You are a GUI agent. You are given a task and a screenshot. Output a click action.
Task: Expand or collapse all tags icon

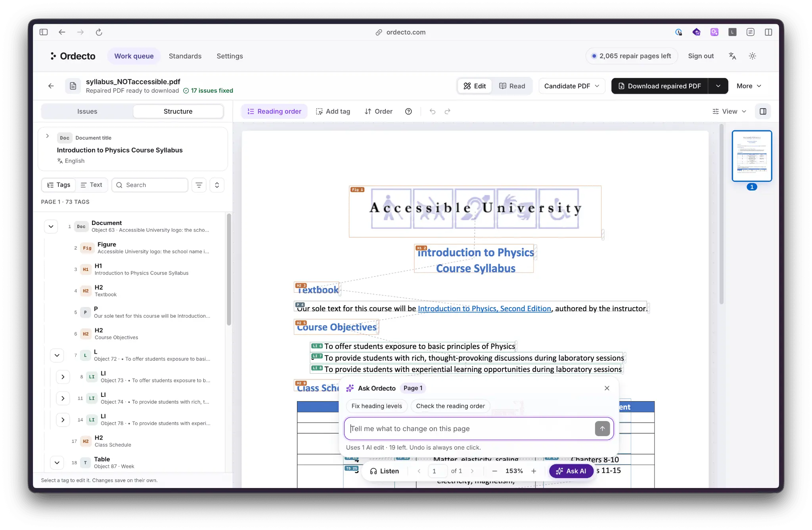pyautogui.click(x=217, y=185)
